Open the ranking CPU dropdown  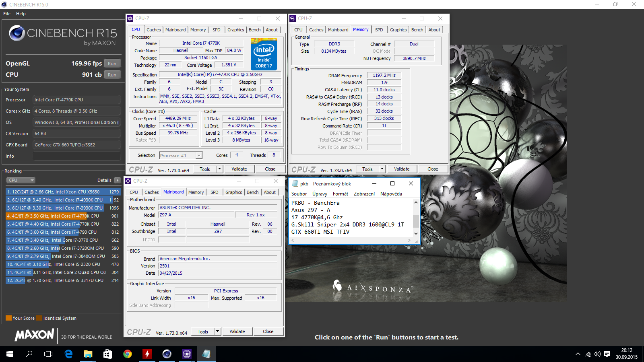coord(21,180)
